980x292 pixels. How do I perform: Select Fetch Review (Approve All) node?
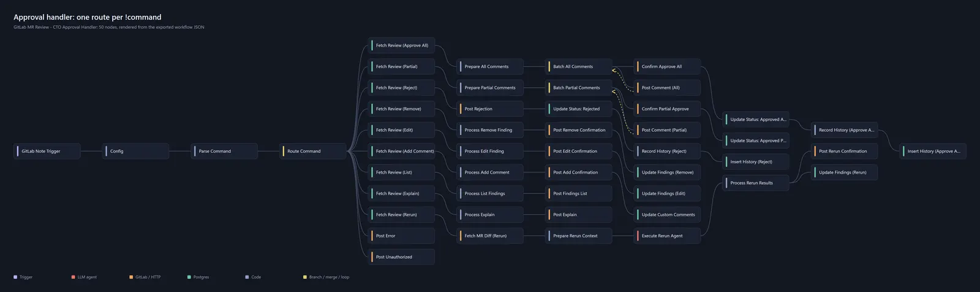pyautogui.click(x=401, y=45)
